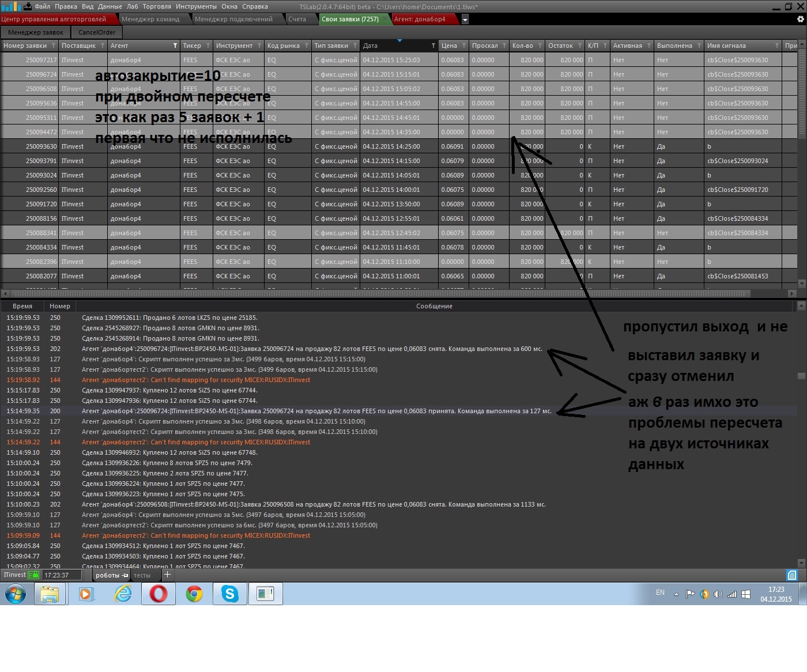Open the Windows taskbar clock
The width and height of the screenshot is (807, 672).
[776, 594]
